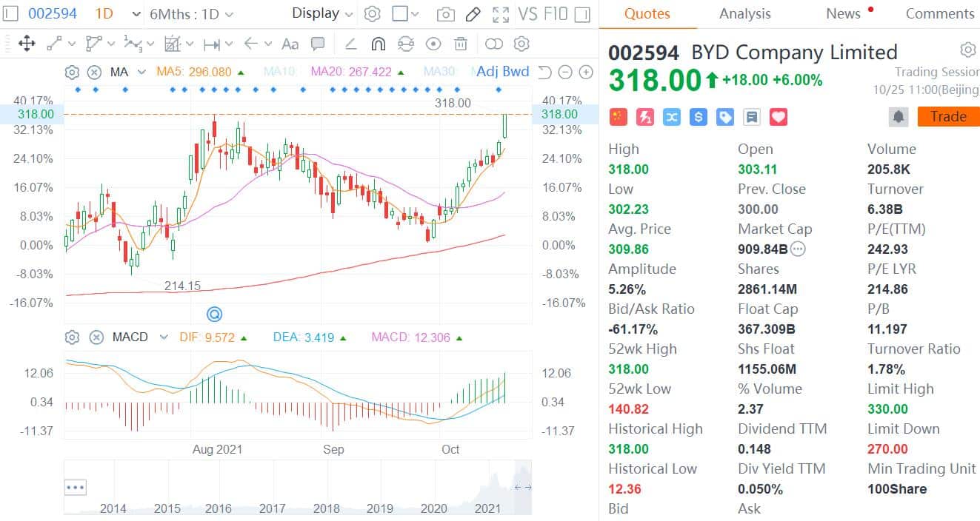This screenshot has height=521, width=980.
Task: Click the Adj Bwd link
Action: (502, 71)
